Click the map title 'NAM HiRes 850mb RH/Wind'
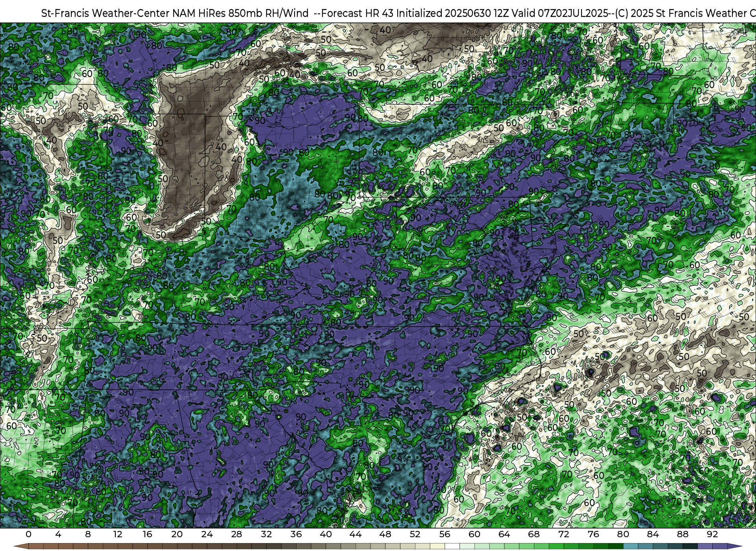 click(240, 13)
